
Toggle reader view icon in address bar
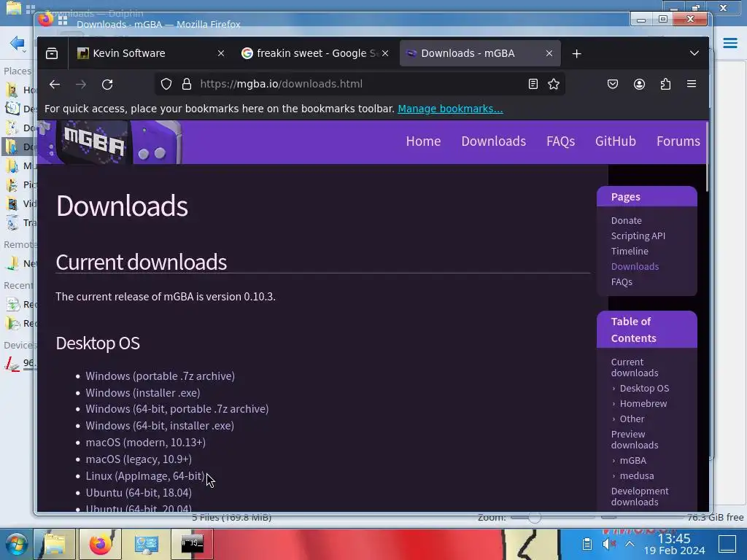coord(533,85)
